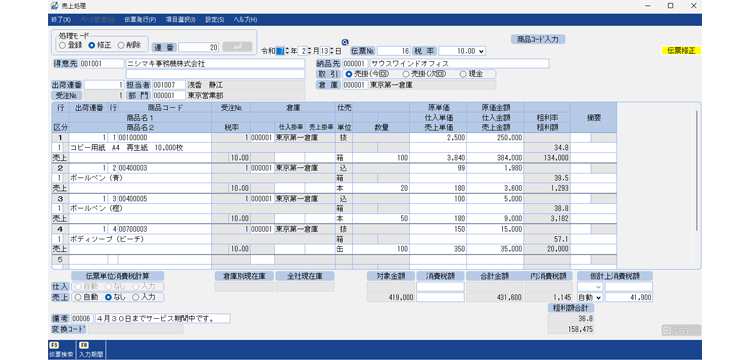The image size is (750, 360).
Task: Click the 納品先 label button
Action: pyautogui.click(x=329, y=64)
